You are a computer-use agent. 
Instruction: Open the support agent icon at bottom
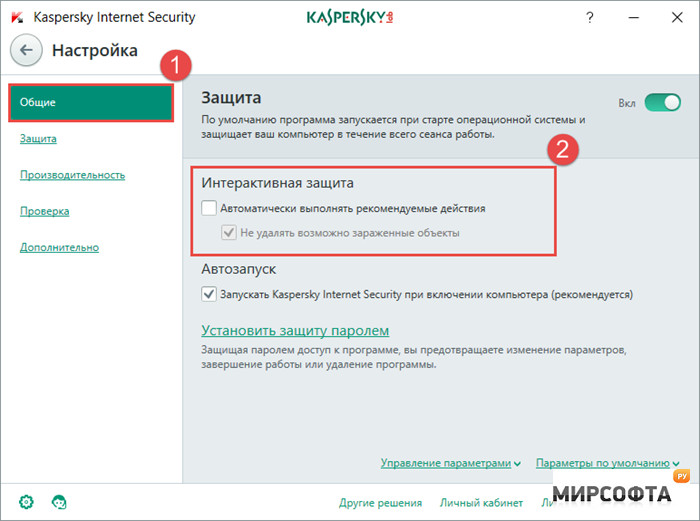tap(59, 502)
